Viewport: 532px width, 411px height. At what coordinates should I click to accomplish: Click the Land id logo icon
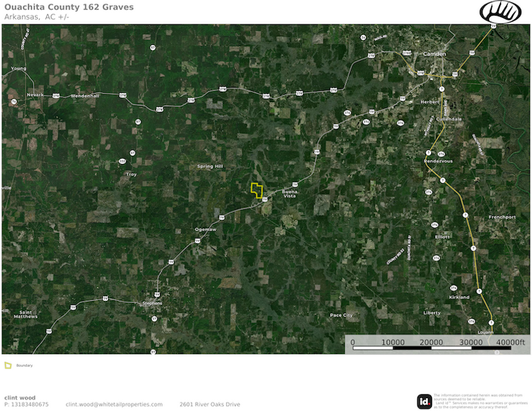tap(424, 402)
